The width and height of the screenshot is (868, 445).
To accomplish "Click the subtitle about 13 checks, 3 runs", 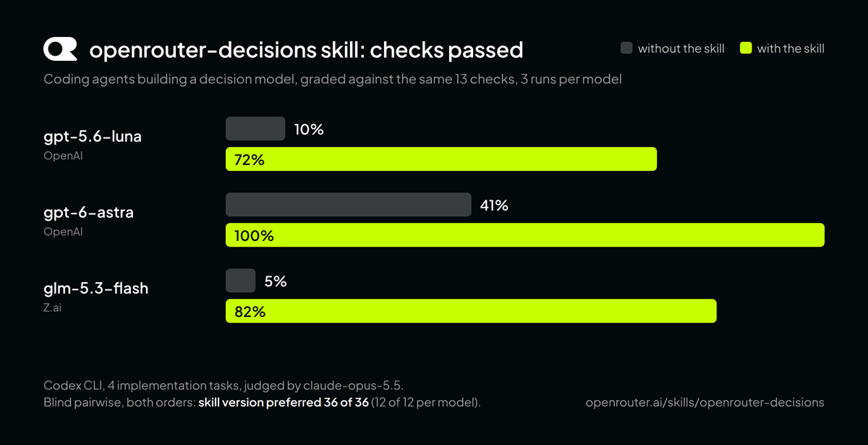I will [333, 79].
